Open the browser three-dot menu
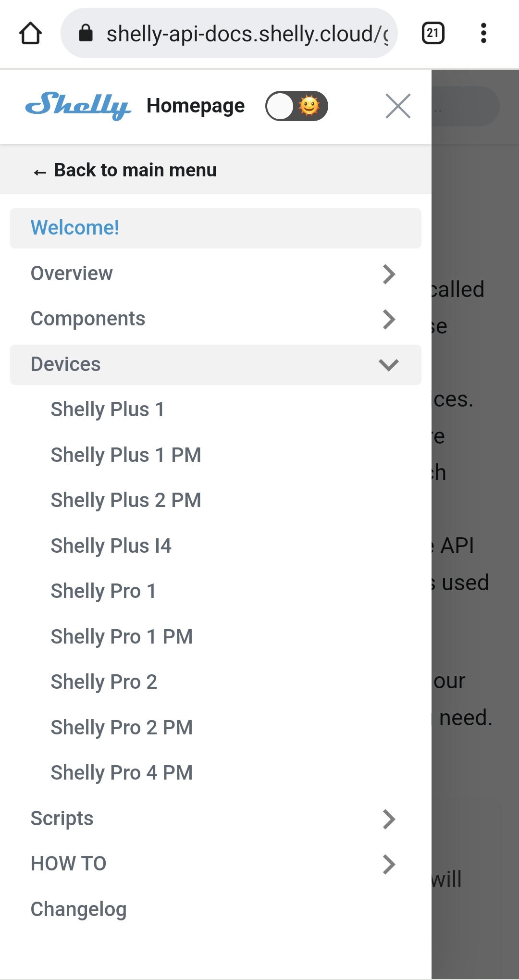The image size is (519, 980). click(483, 34)
